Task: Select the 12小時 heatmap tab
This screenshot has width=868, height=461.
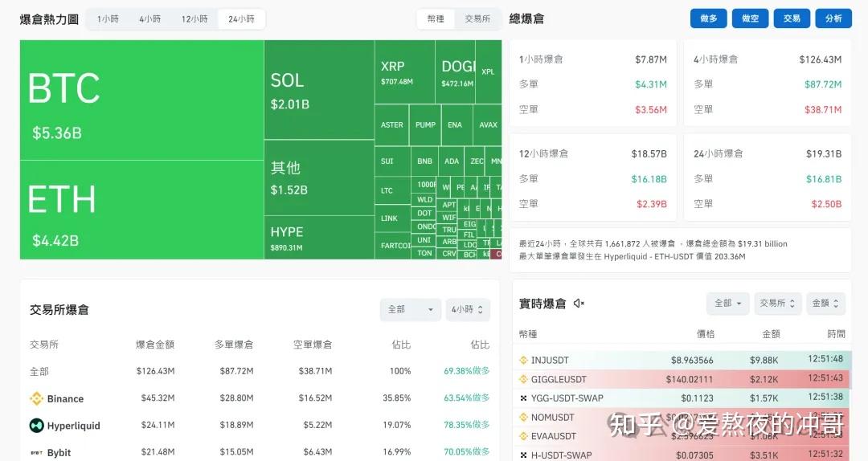Action: (194, 18)
